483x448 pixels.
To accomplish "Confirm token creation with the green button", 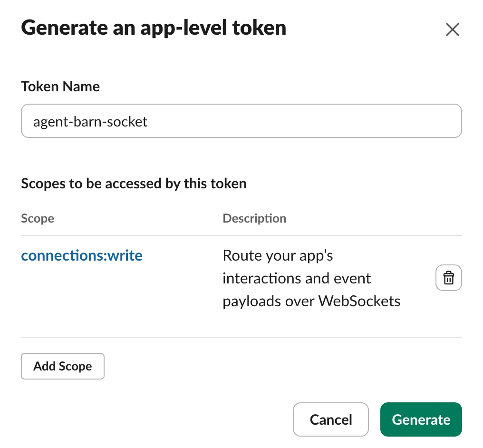I will click(x=421, y=419).
